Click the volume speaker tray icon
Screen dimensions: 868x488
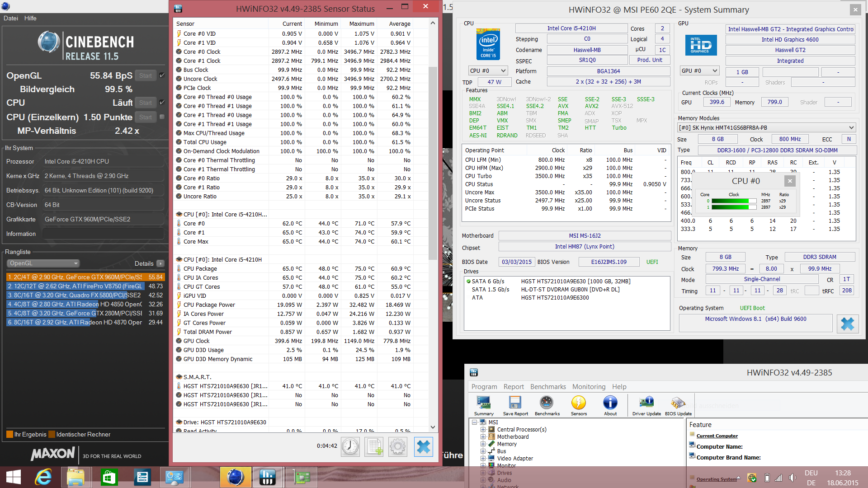pos(792,478)
